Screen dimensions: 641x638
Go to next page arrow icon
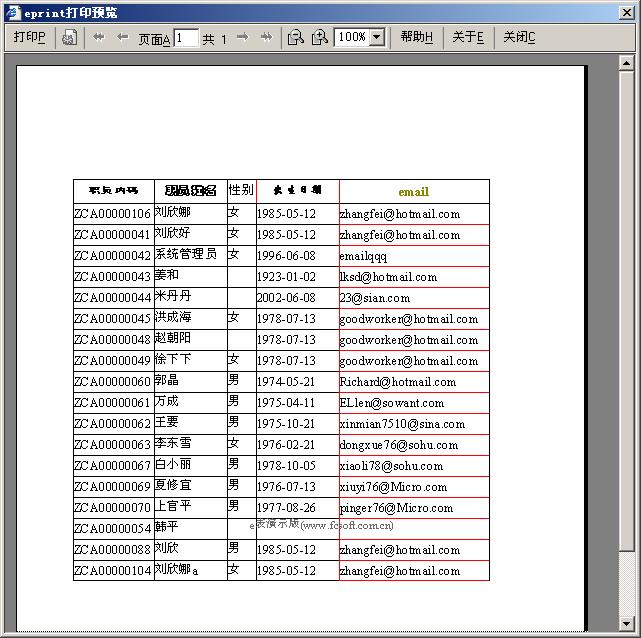(242, 37)
